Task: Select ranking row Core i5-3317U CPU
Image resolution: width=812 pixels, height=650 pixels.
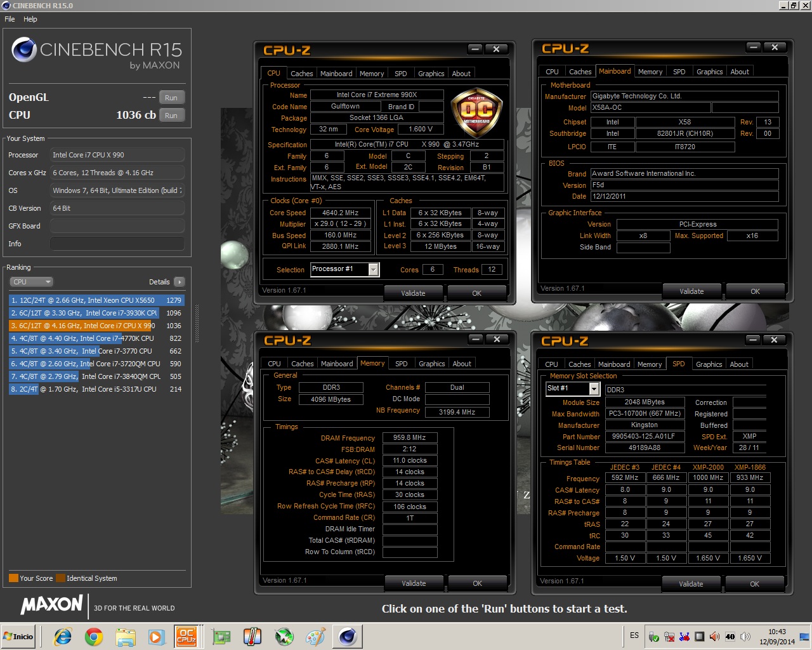Action: pos(96,389)
